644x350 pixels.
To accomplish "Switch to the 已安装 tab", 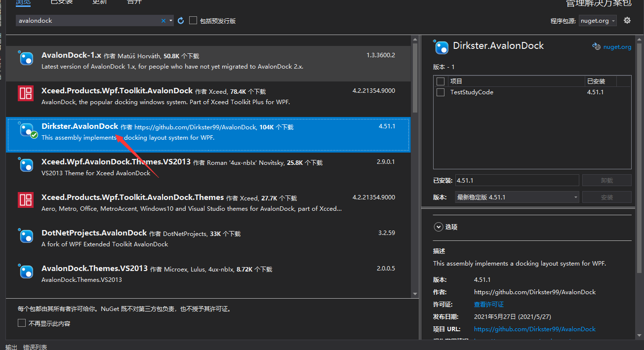I will pos(61,2).
